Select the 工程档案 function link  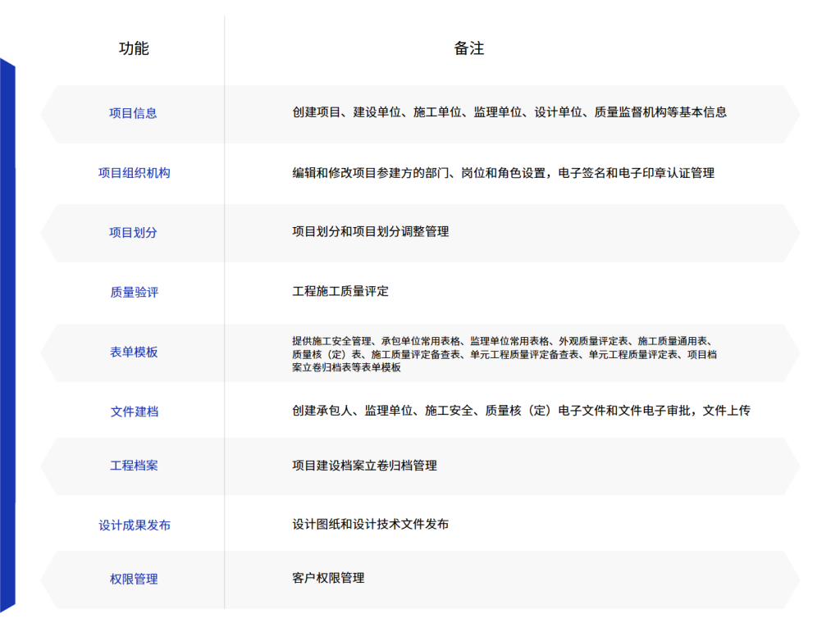[x=134, y=466]
